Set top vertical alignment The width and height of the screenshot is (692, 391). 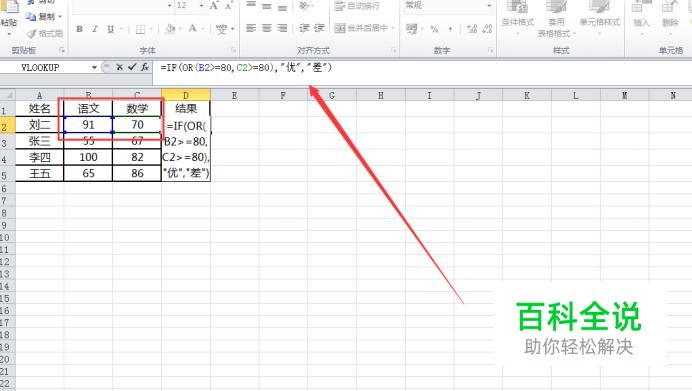251,5
